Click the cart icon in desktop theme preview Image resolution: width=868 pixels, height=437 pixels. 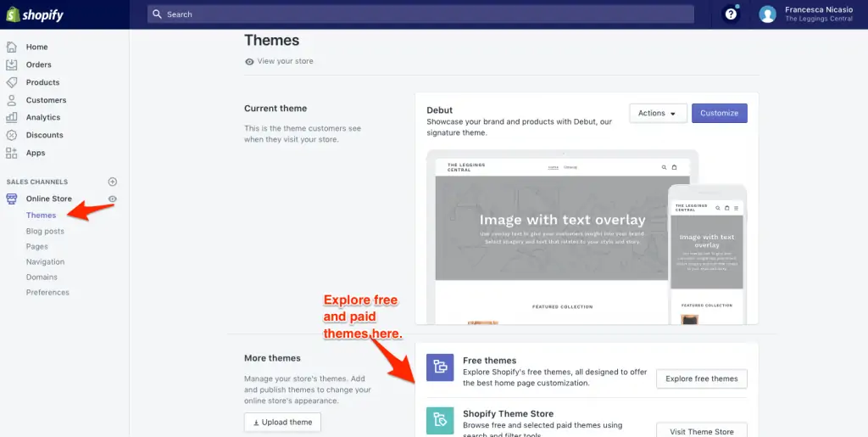(x=674, y=167)
